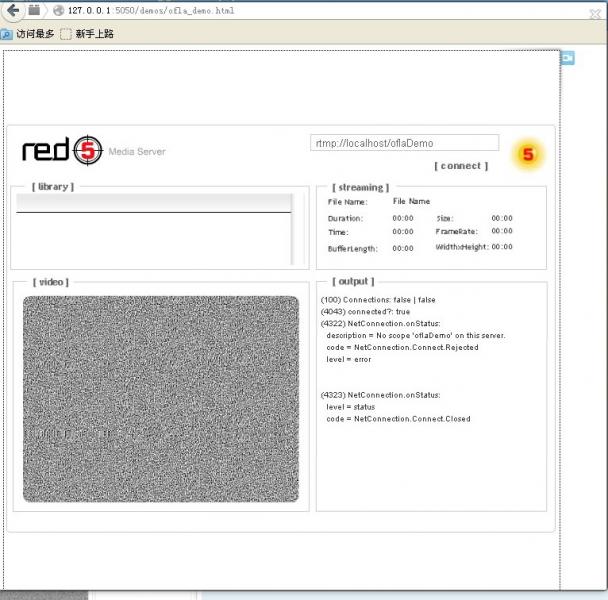This screenshot has height=600, width=608.
Task: Click the 'level = error' line
Action: point(349,360)
